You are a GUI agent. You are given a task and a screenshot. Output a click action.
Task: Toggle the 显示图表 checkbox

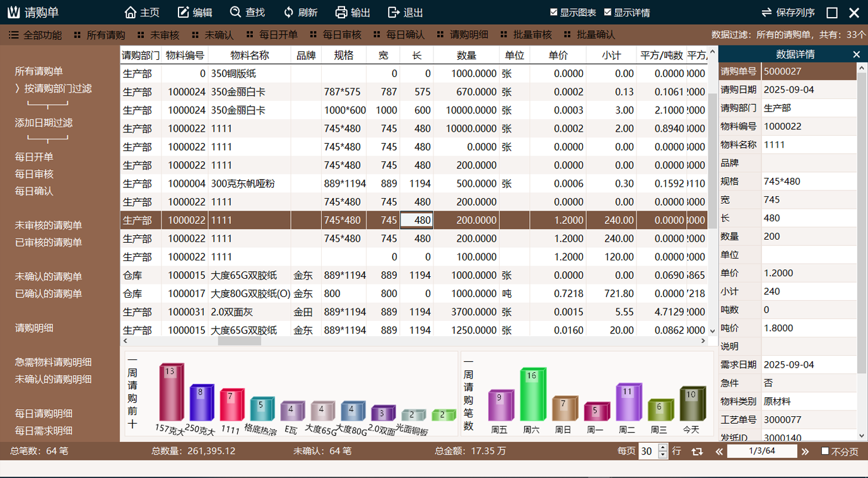tap(554, 13)
